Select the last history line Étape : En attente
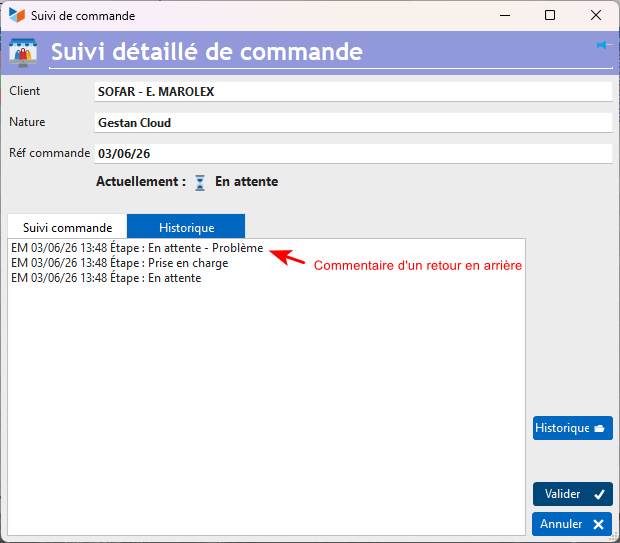 coord(106,278)
